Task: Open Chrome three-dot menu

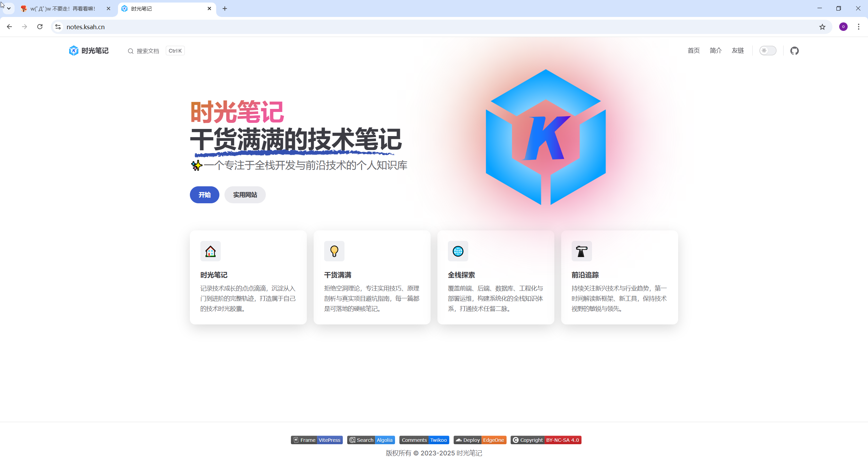Action: pos(859,27)
